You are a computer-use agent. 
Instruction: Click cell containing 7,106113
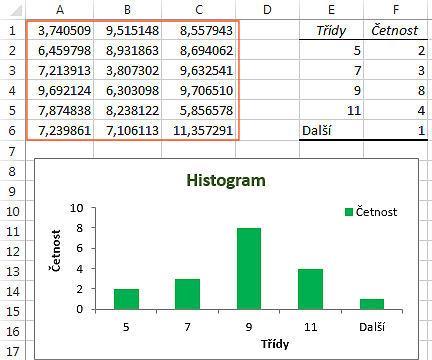(x=128, y=130)
